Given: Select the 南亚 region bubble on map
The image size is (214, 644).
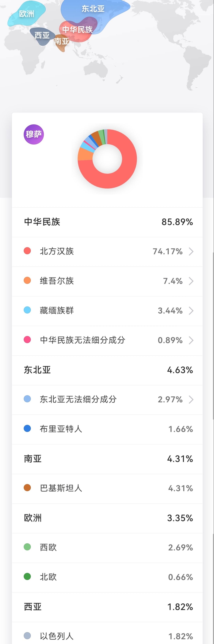Looking at the screenshot, I should pyautogui.click(x=62, y=41).
